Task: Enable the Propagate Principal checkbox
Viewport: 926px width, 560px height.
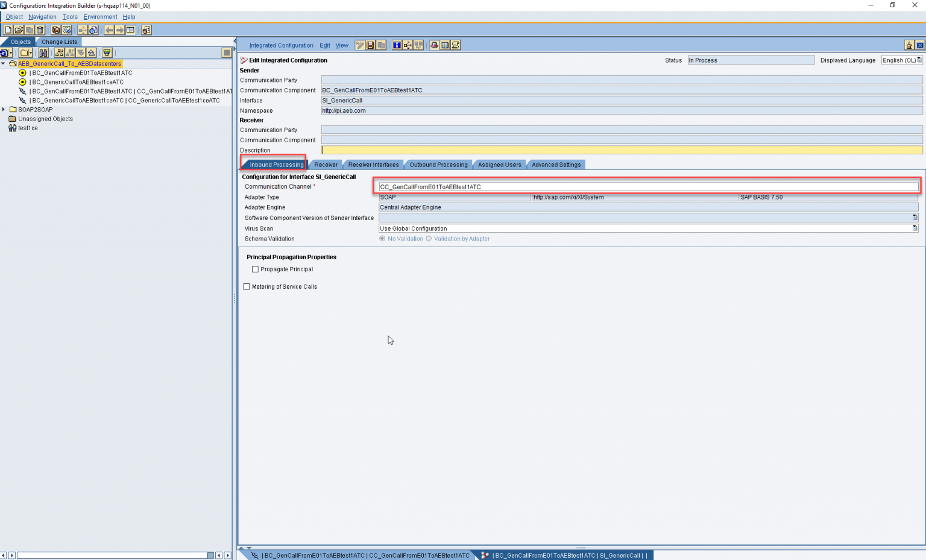Action: [255, 269]
